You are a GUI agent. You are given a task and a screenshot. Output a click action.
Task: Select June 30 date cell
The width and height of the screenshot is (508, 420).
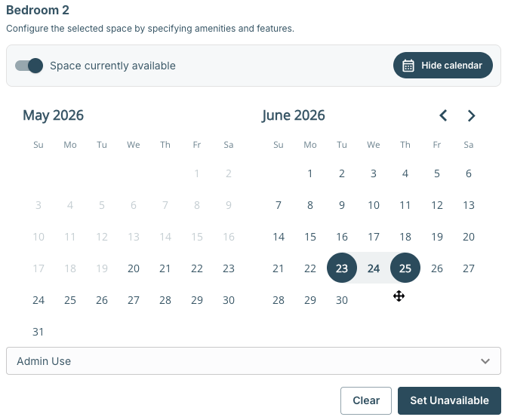click(x=342, y=300)
